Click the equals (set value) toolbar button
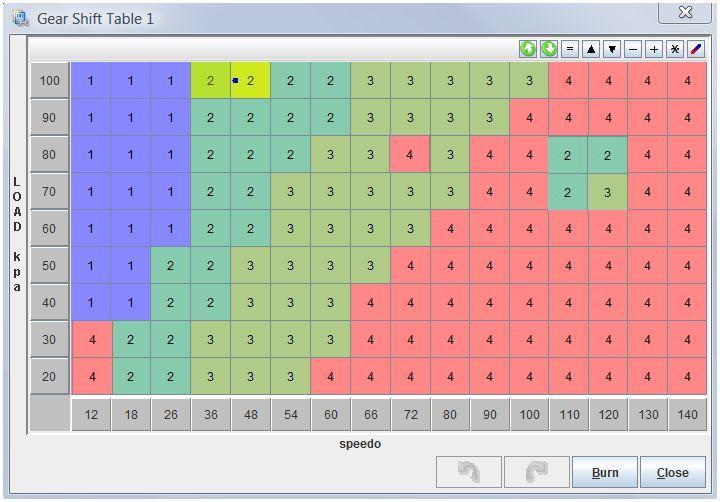 [570, 49]
